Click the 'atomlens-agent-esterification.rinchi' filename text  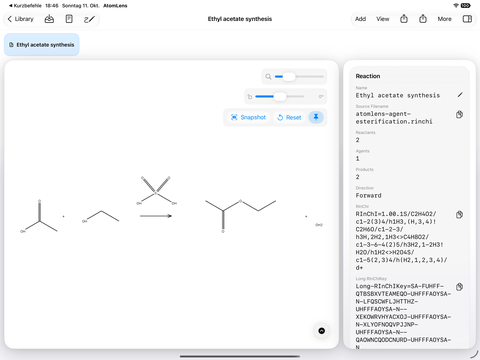click(394, 118)
